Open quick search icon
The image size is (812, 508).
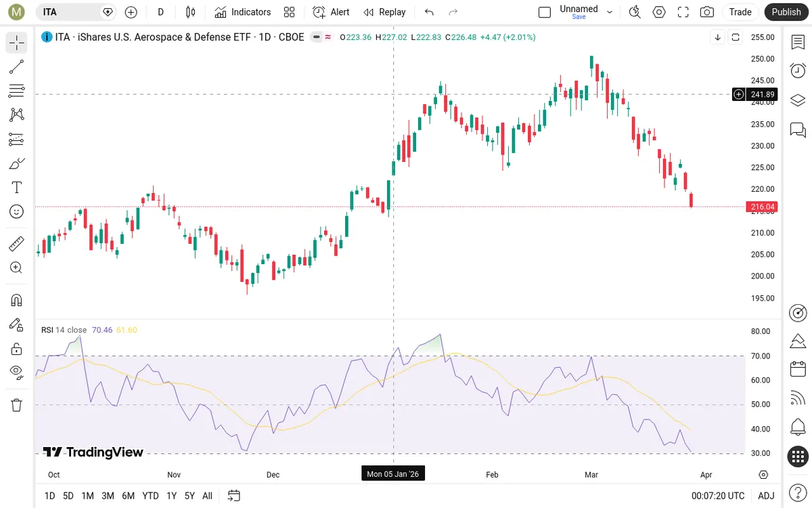pyautogui.click(x=635, y=12)
